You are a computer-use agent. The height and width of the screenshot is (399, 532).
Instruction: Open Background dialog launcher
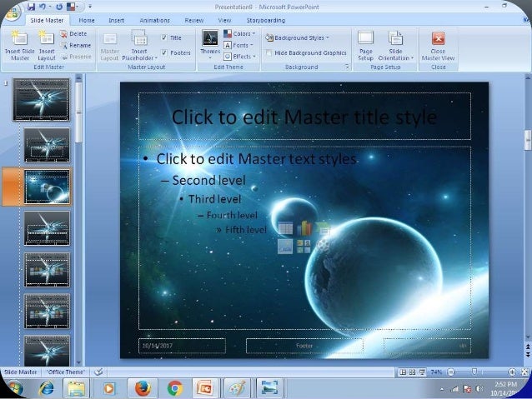click(x=347, y=67)
